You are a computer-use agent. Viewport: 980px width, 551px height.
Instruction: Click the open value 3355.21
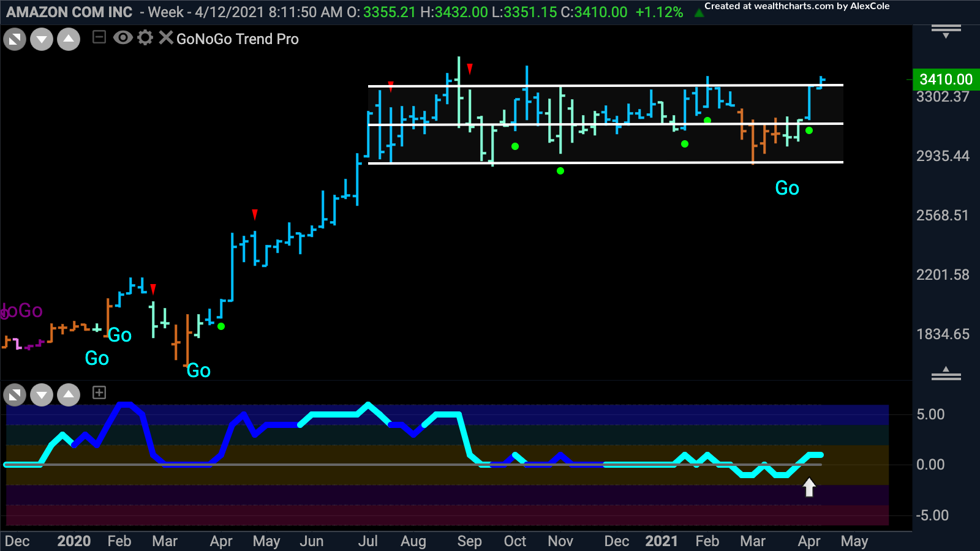click(390, 12)
